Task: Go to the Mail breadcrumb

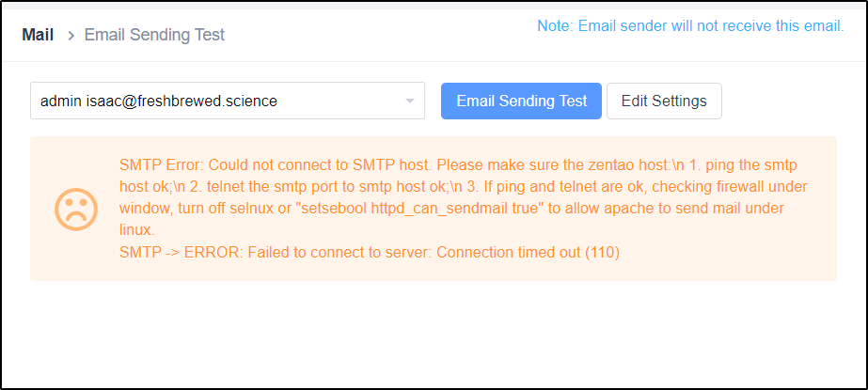Action: (x=38, y=35)
